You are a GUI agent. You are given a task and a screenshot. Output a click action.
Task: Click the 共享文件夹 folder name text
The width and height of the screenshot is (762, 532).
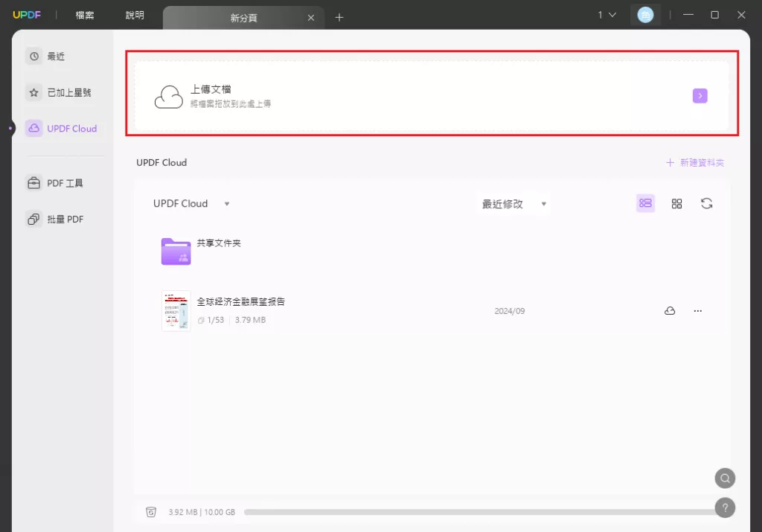pos(219,243)
